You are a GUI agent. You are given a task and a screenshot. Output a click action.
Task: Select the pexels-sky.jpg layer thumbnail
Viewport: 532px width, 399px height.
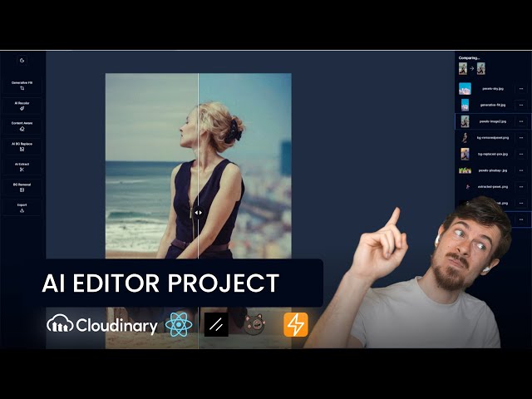pyautogui.click(x=465, y=89)
